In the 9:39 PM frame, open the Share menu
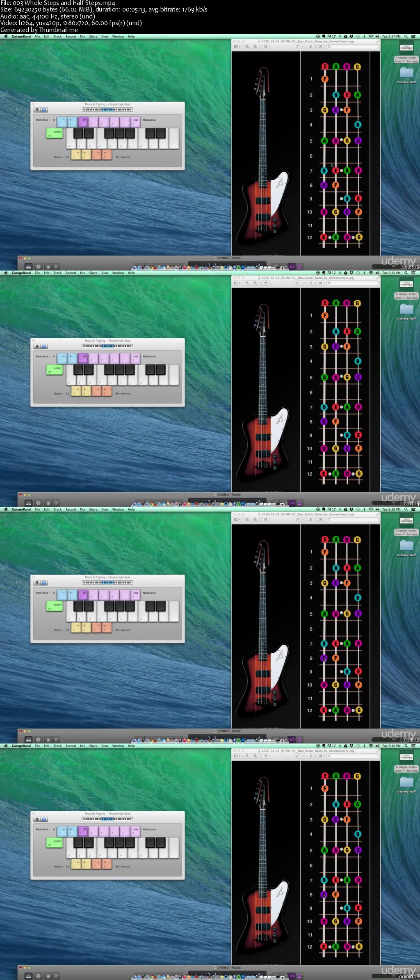 (94, 510)
